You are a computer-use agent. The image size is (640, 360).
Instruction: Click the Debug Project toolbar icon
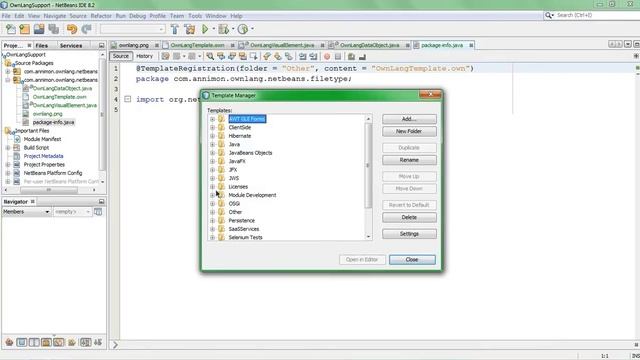pyautogui.click(x=223, y=29)
